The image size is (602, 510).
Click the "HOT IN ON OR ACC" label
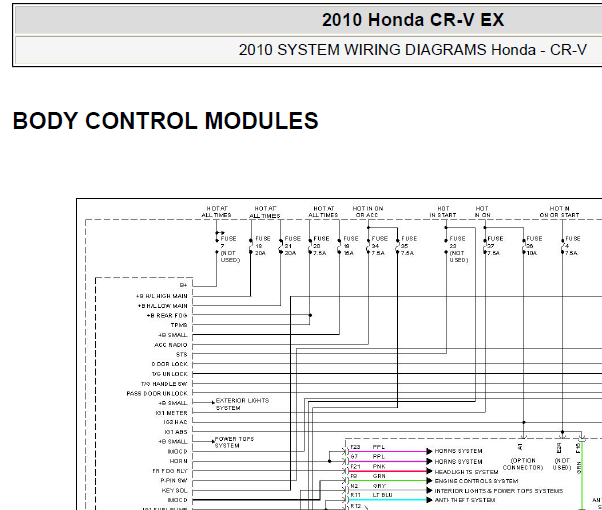click(x=368, y=212)
